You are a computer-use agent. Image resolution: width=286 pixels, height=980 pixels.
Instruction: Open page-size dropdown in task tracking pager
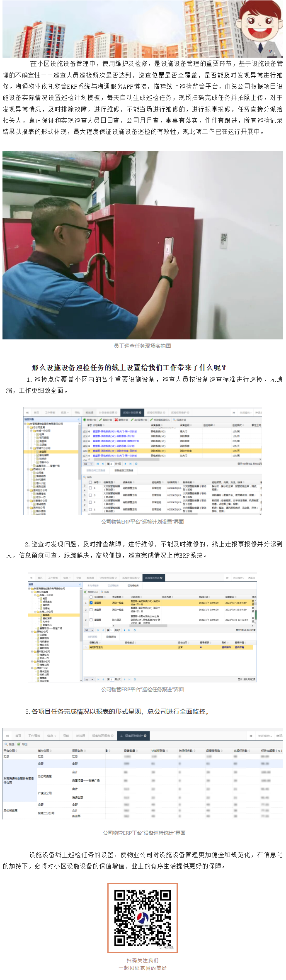click(89, 630)
